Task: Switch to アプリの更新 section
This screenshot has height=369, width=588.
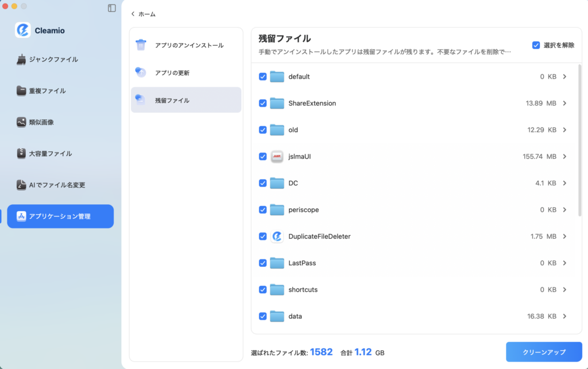Action: [175, 72]
